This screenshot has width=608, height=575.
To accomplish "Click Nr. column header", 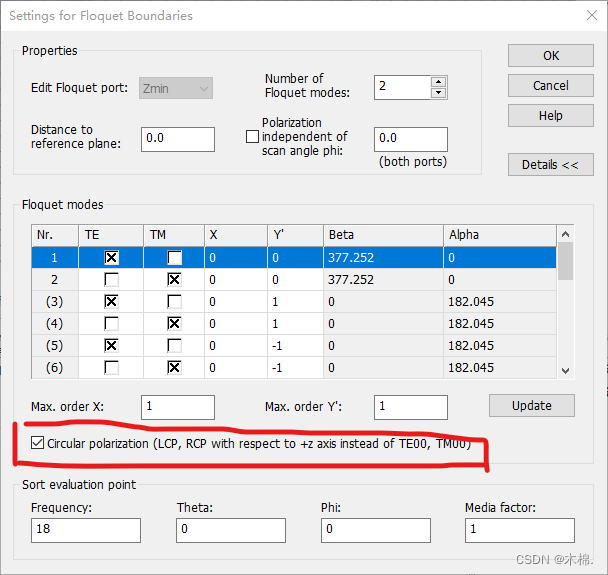I will [x=55, y=235].
